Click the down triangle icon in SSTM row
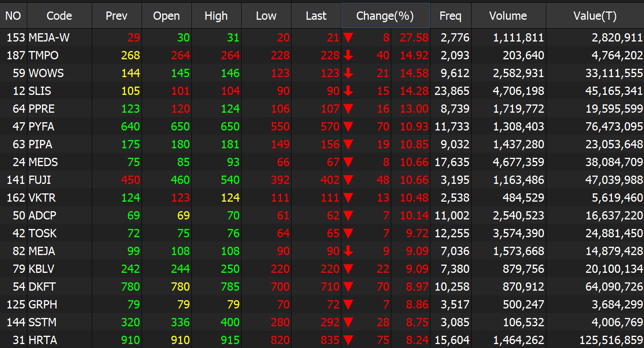This screenshot has height=348, width=644. click(x=348, y=322)
